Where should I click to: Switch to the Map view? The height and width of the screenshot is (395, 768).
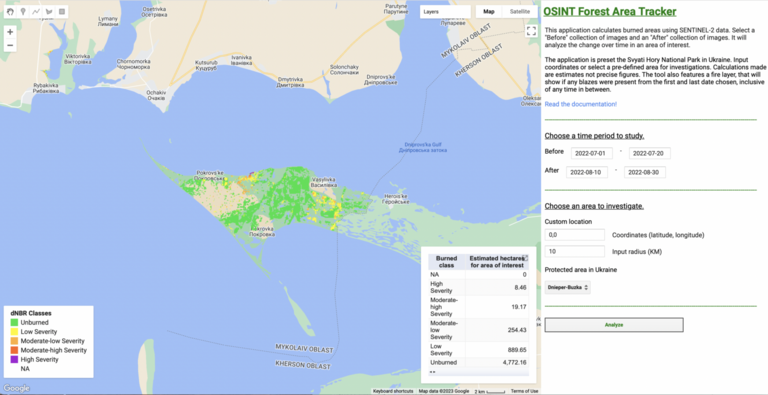click(x=489, y=12)
